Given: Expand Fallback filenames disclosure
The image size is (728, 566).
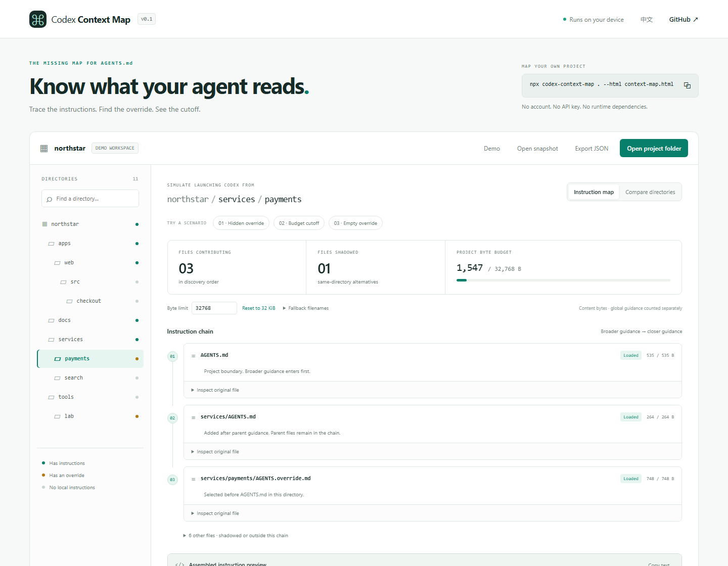Looking at the screenshot, I should coord(306,308).
